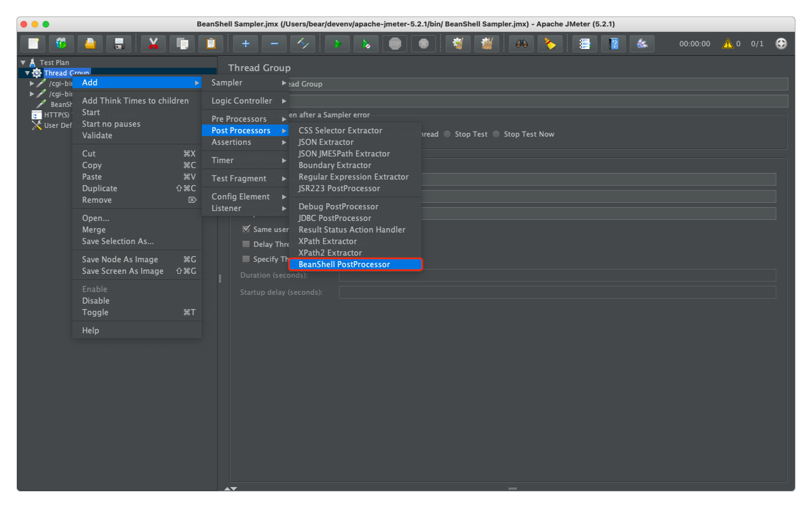Click the Toggle enable/disable toolbar icon
This screenshot has height=508, width=812.
point(303,44)
